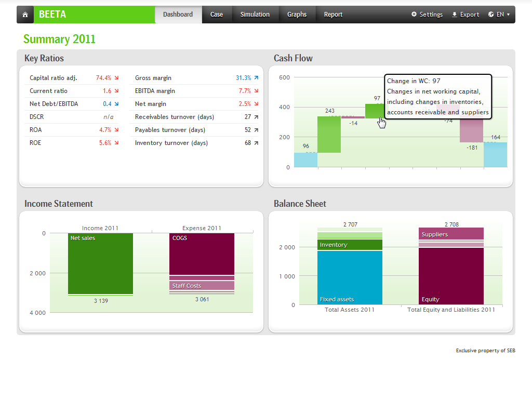The height and width of the screenshot is (399, 532).
Task: Click the green Net sales bar
Action: (x=100, y=265)
